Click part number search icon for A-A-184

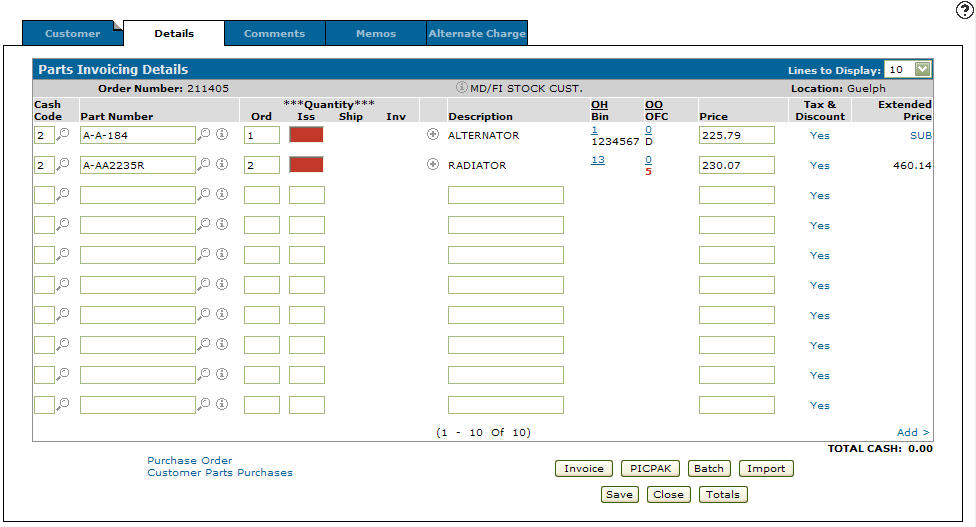(x=205, y=135)
